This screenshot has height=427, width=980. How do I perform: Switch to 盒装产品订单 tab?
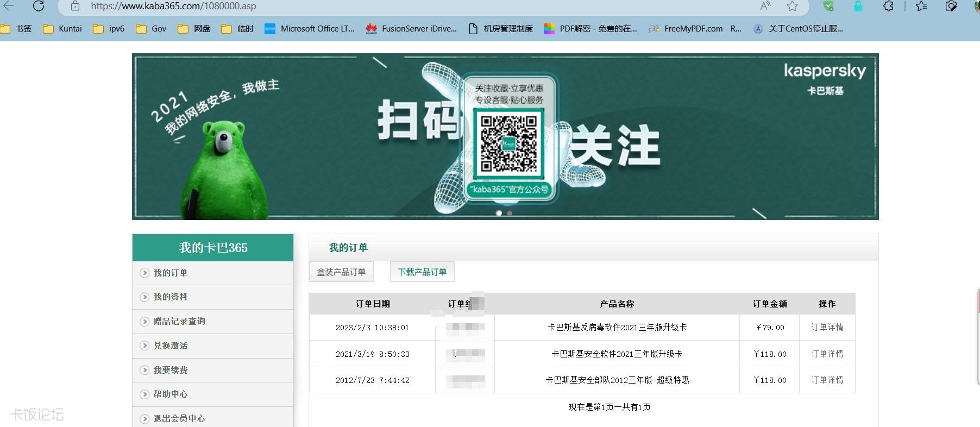tap(341, 272)
